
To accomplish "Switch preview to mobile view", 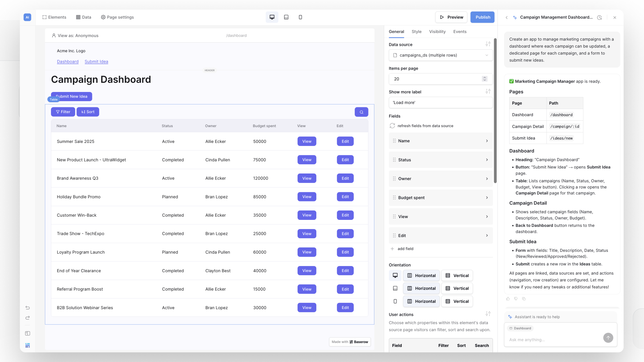I will tap(300, 17).
